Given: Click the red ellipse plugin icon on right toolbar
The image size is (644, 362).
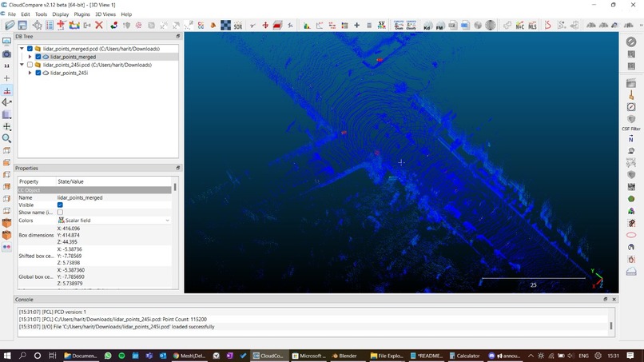Looking at the screenshot, I should pos(631,235).
